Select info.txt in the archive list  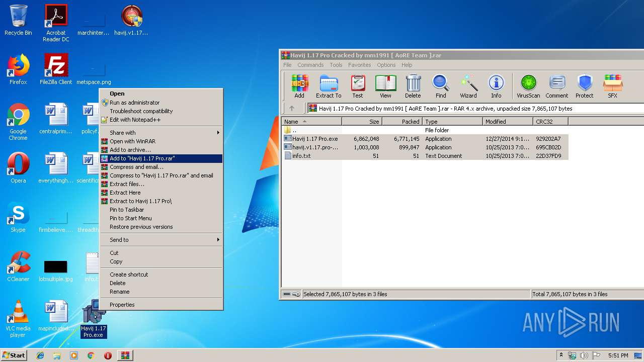pos(425,156)
